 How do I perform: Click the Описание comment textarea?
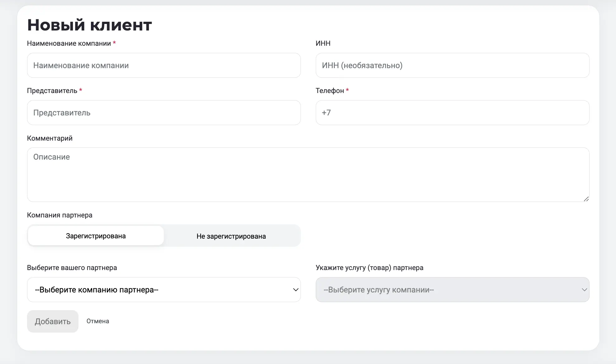click(308, 175)
